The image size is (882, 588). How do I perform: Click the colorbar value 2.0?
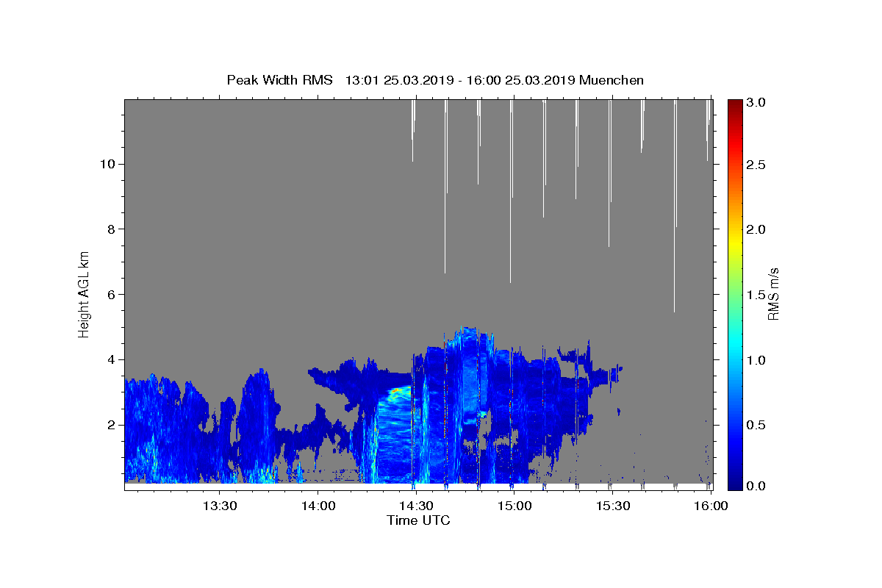tap(756, 229)
